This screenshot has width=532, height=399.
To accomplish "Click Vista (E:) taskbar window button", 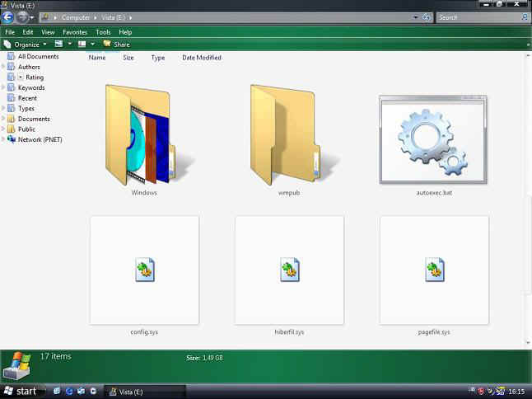I will tap(128, 391).
